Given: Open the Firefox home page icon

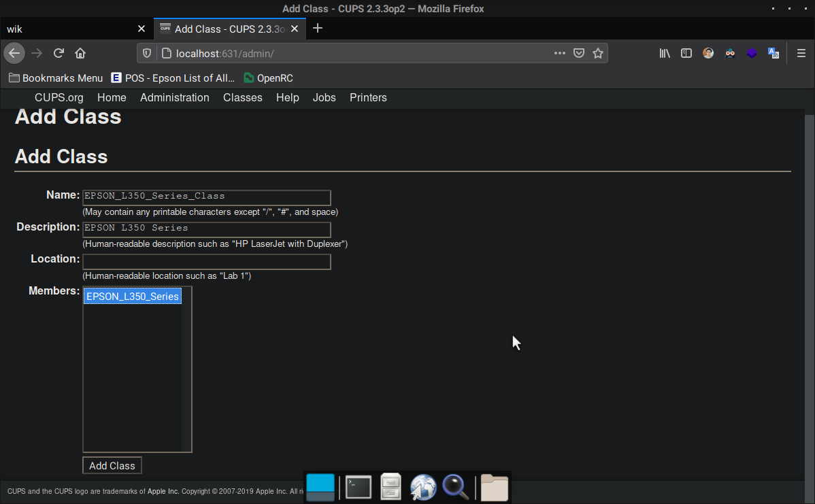Looking at the screenshot, I should (80, 53).
